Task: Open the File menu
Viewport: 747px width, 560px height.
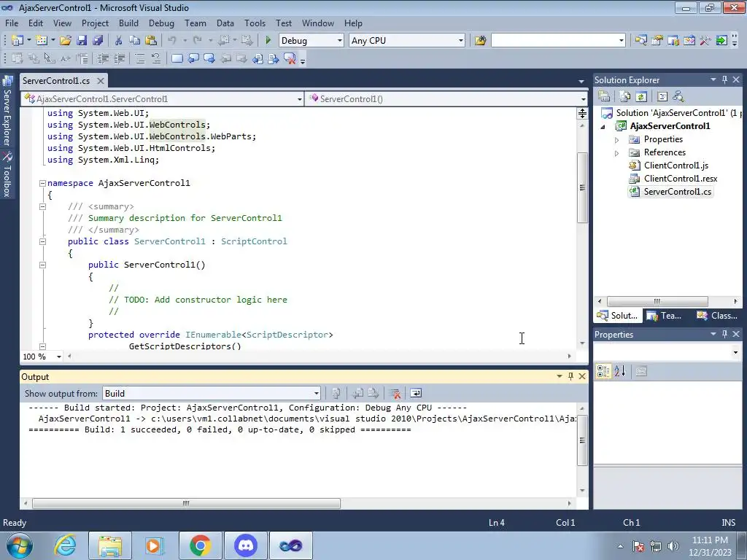Action: tap(12, 23)
